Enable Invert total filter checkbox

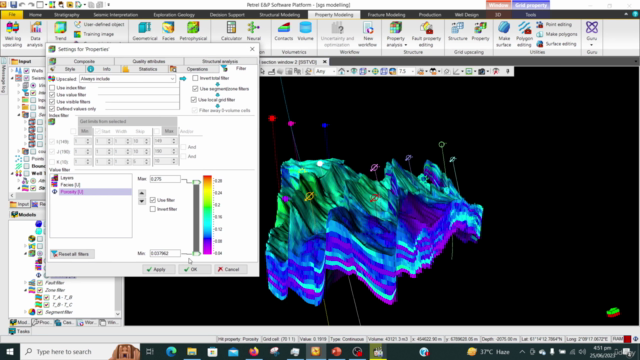(195, 78)
